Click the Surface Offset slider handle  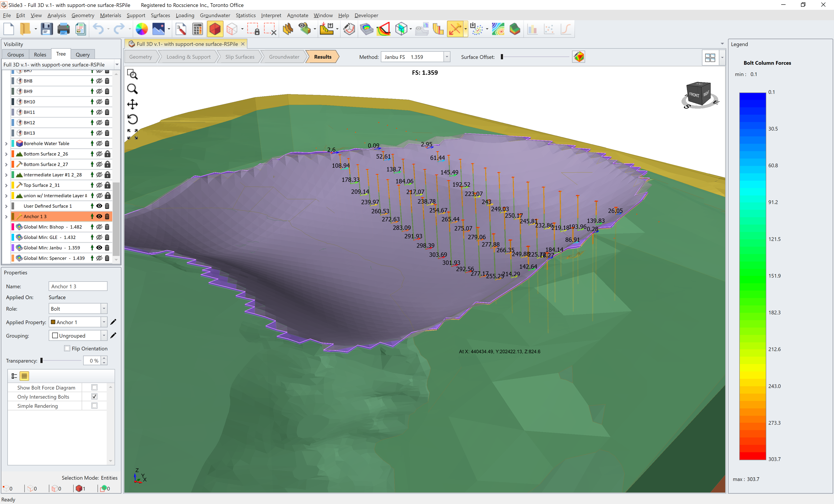pyautogui.click(x=502, y=57)
